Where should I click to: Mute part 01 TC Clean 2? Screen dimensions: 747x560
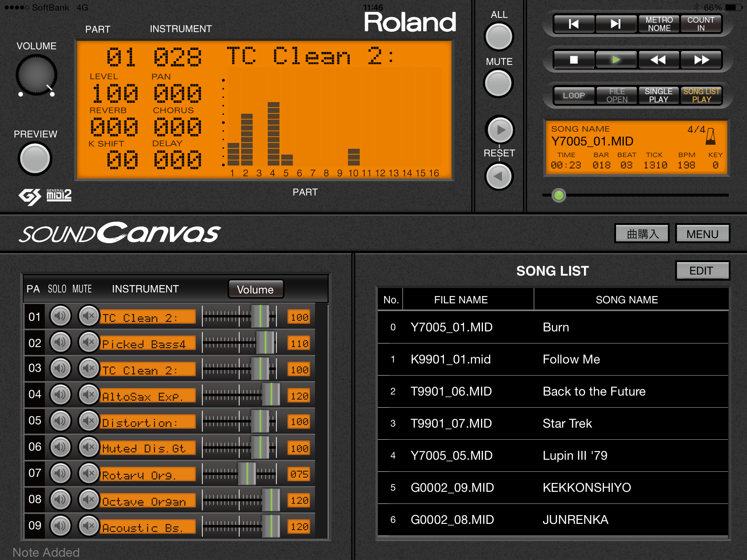89,316
